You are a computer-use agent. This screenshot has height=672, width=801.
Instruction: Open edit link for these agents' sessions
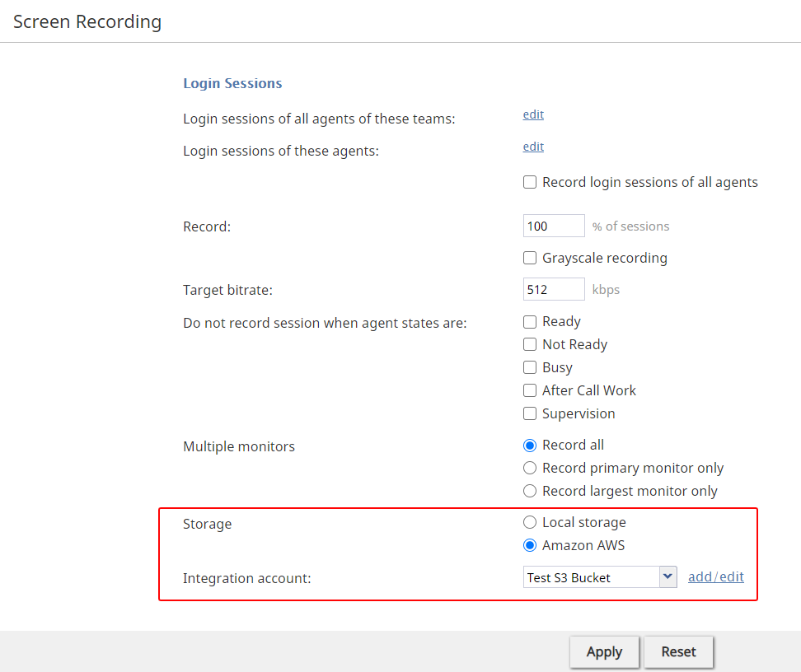(533, 147)
